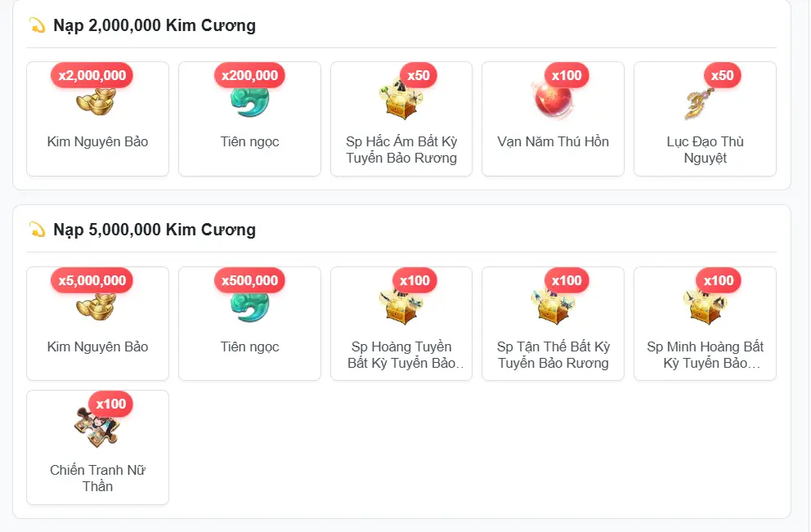This screenshot has width=811, height=532.
Task: Click the Sp Minh Hoàng treasure chest icon
Action: pyautogui.click(x=705, y=306)
